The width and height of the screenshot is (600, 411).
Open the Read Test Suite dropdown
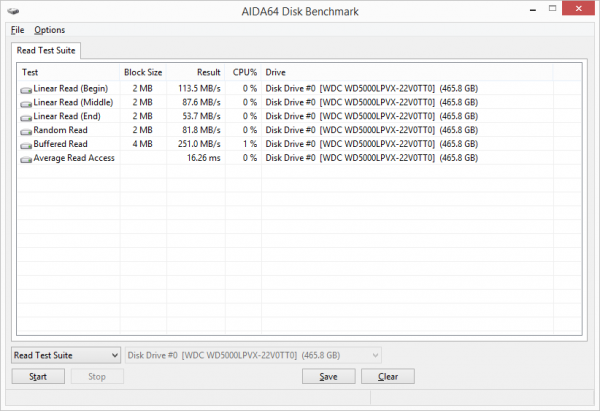(x=66, y=355)
